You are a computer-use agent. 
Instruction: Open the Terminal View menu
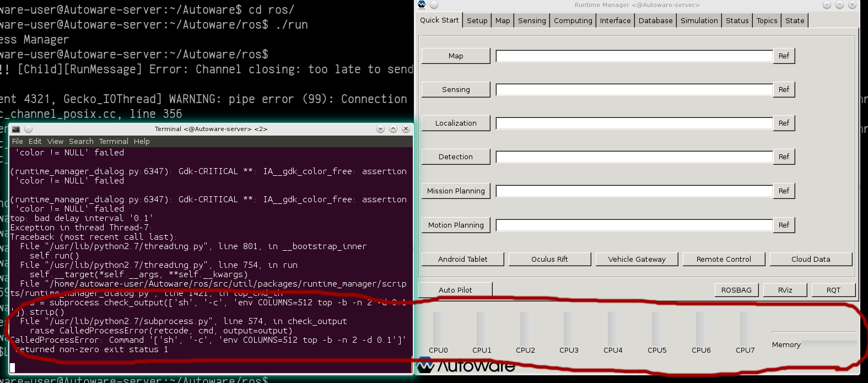click(55, 142)
